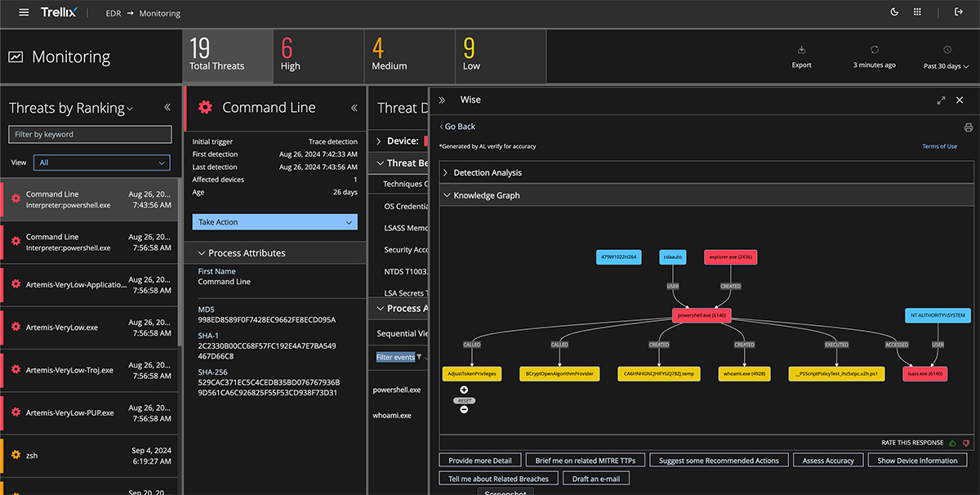Expand Wise panel to full size

click(x=941, y=100)
